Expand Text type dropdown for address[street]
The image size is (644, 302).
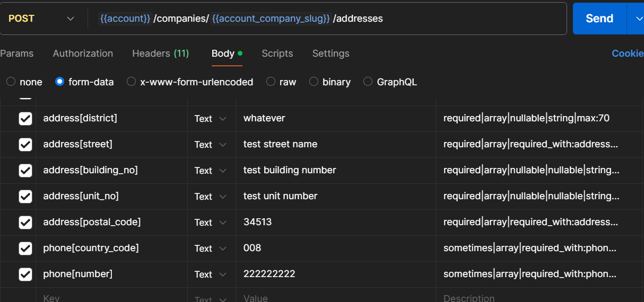pos(211,145)
